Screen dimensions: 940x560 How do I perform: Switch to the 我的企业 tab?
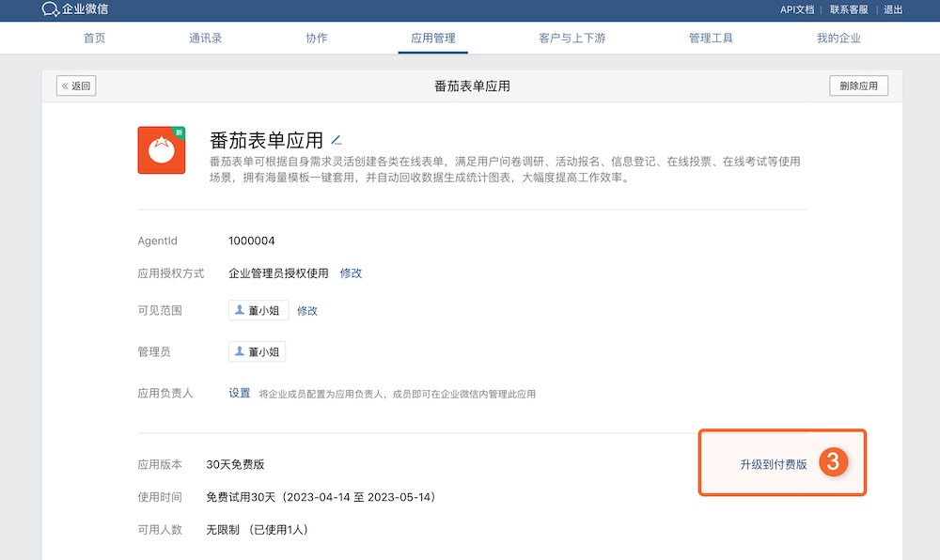838,39
